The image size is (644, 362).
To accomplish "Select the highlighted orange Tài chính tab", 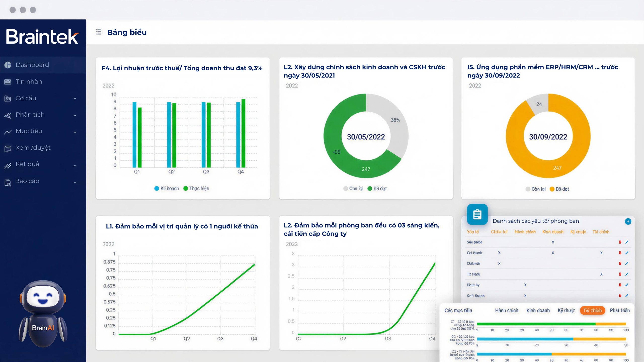I will click(x=592, y=310).
